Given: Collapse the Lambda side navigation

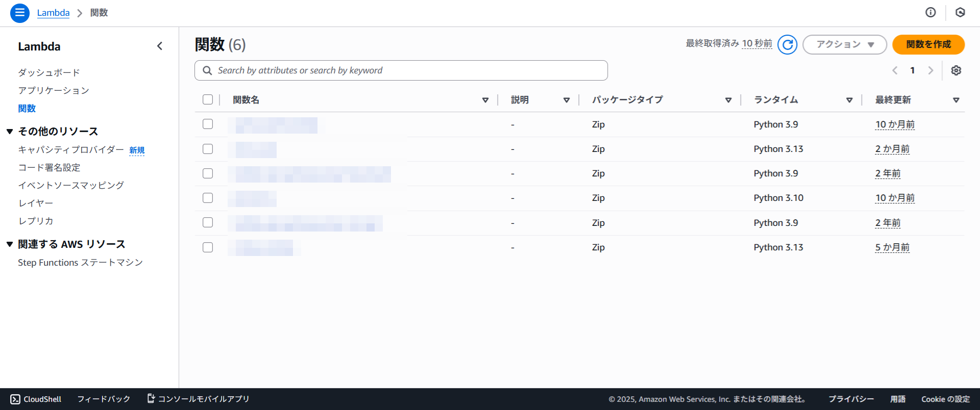Looking at the screenshot, I should [160, 46].
